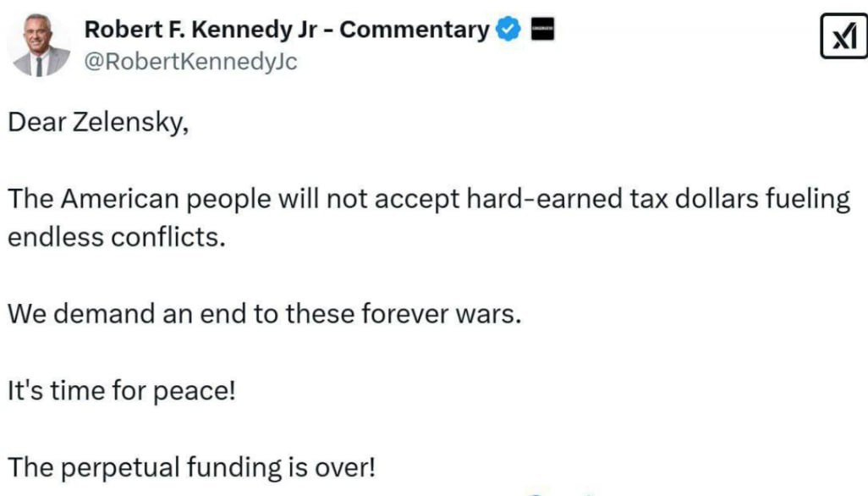This screenshot has height=496, width=868.
Task: Click the black affiliate badge beside the checkmark
Action: coord(541,30)
